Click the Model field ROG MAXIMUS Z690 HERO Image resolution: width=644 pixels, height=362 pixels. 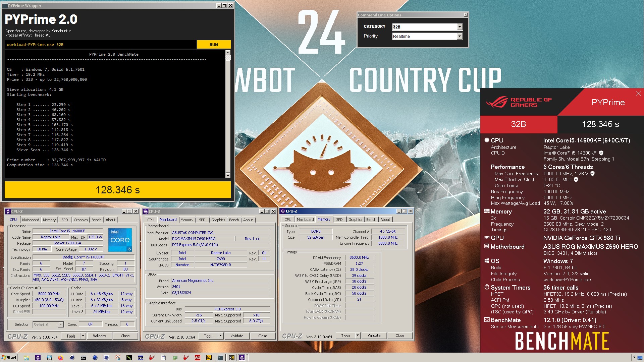(x=203, y=239)
